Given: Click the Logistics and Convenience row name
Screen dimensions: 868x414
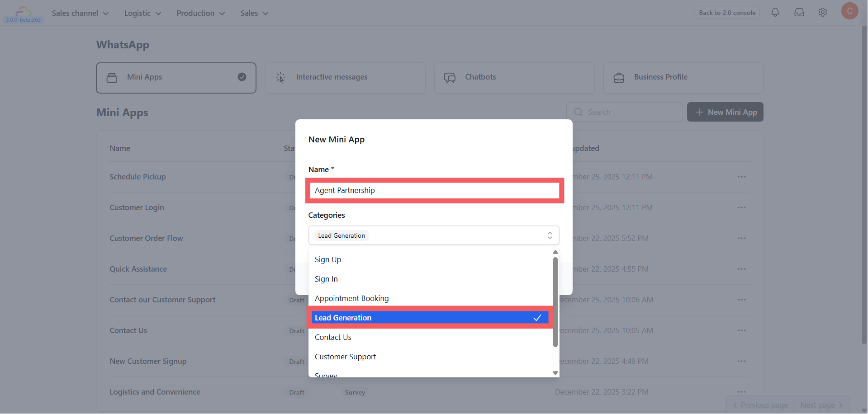Looking at the screenshot, I should pos(155,392).
